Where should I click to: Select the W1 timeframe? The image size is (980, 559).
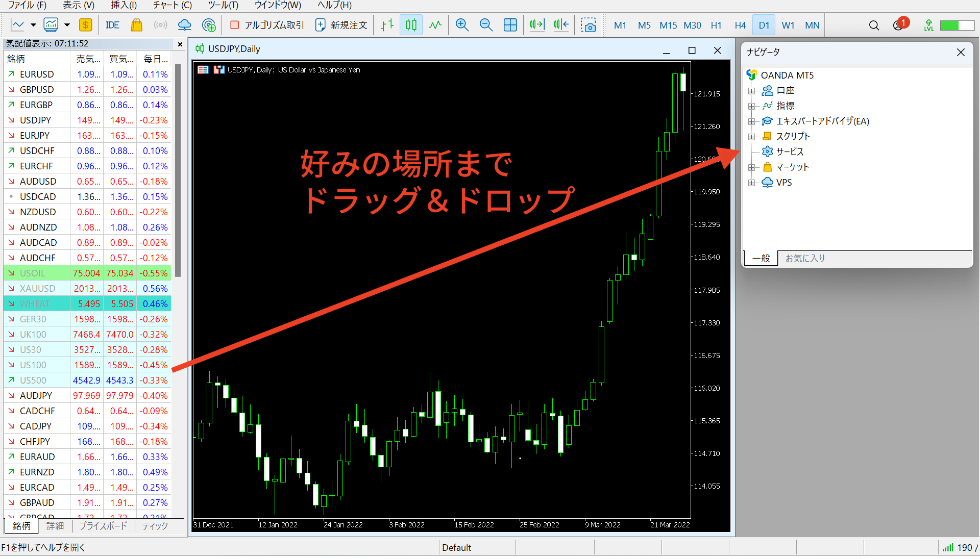[788, 25]
